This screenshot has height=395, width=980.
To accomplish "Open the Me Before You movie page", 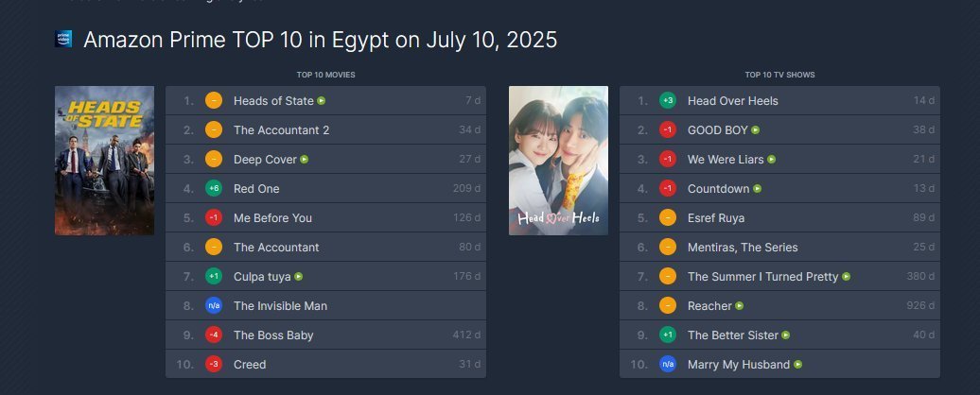I will click(272, 218).
